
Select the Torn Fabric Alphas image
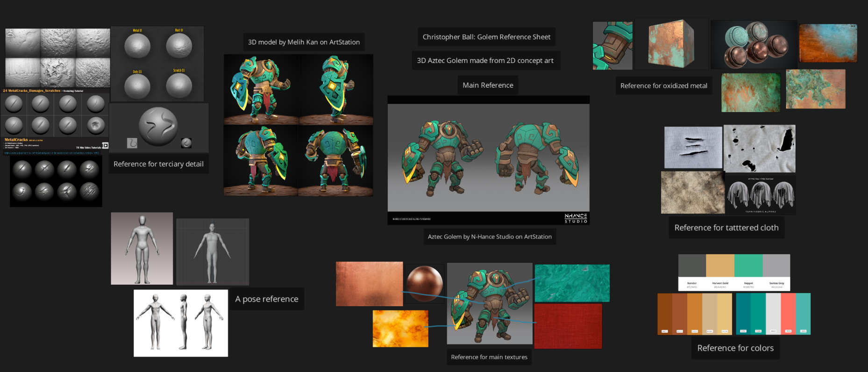[x=761, y=195]
